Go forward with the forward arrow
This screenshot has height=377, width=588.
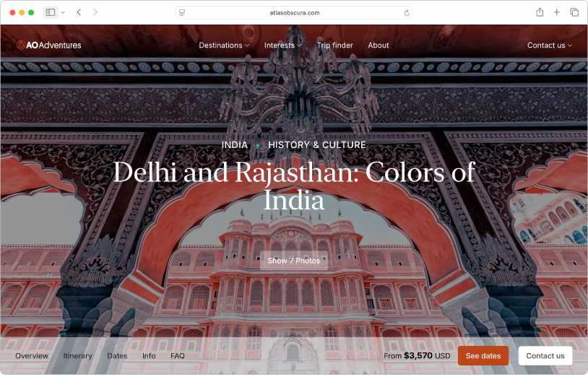[x=95, y=12]
